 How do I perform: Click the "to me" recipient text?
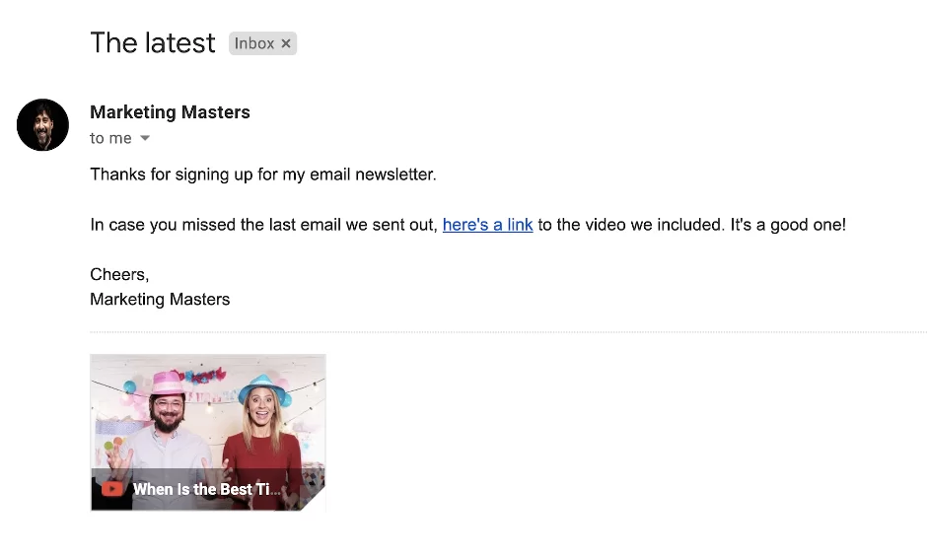pyautogui.click(x=110, y=138)
